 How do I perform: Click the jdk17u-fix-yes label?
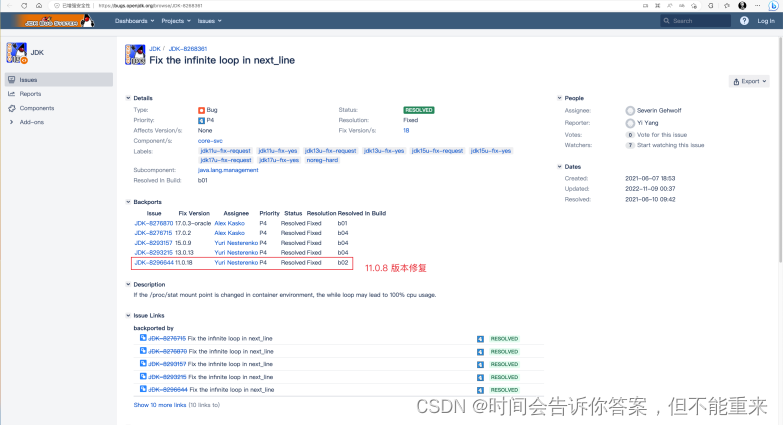click(x=279, y=160)
